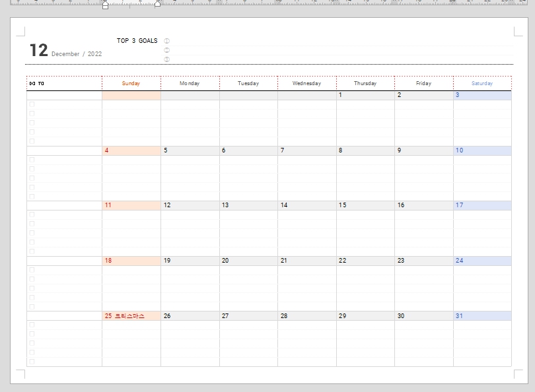Tick the first to-do checkbox in week one
The height and width of the screenshot is (392, 535).
(32, 104)
